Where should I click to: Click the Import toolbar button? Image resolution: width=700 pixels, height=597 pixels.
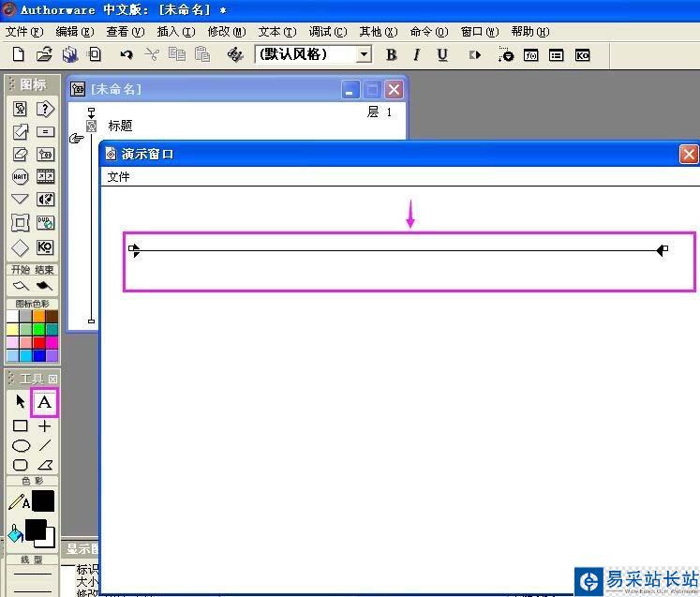[95, 55]
